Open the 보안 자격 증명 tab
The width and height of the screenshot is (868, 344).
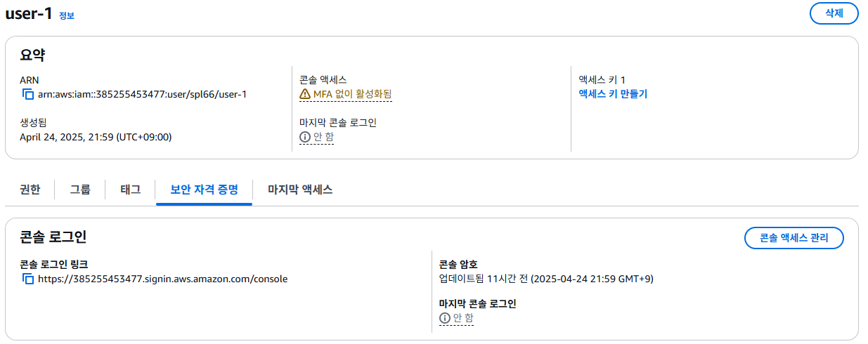point(204,189)
